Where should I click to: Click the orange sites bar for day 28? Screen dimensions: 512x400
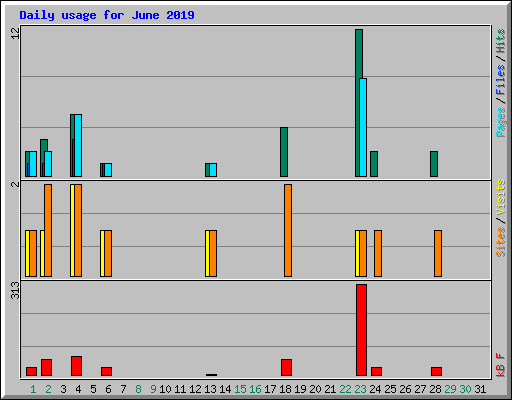coord(438,253)
